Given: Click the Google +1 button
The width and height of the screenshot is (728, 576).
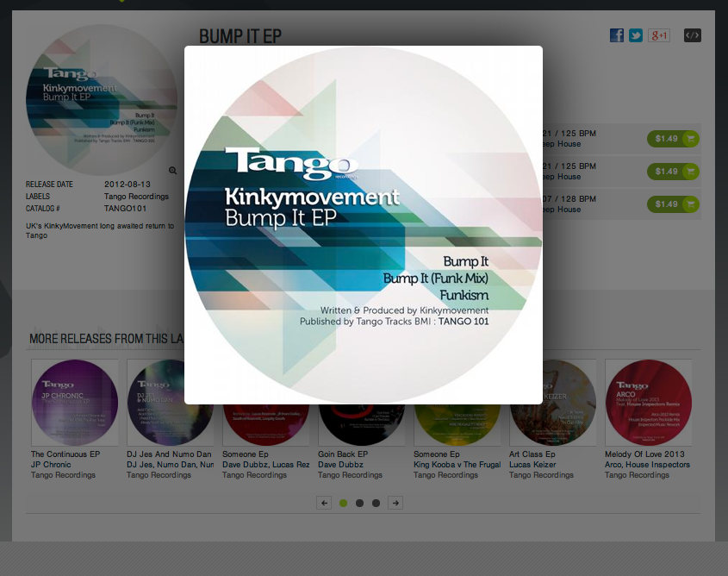Looking at the screenshot, I should (659, 35).
